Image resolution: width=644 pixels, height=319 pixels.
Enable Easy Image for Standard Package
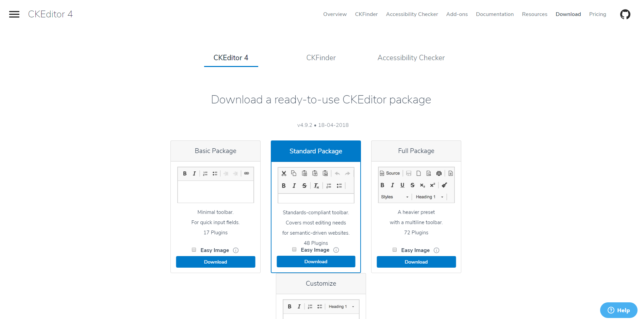[294, 249]
